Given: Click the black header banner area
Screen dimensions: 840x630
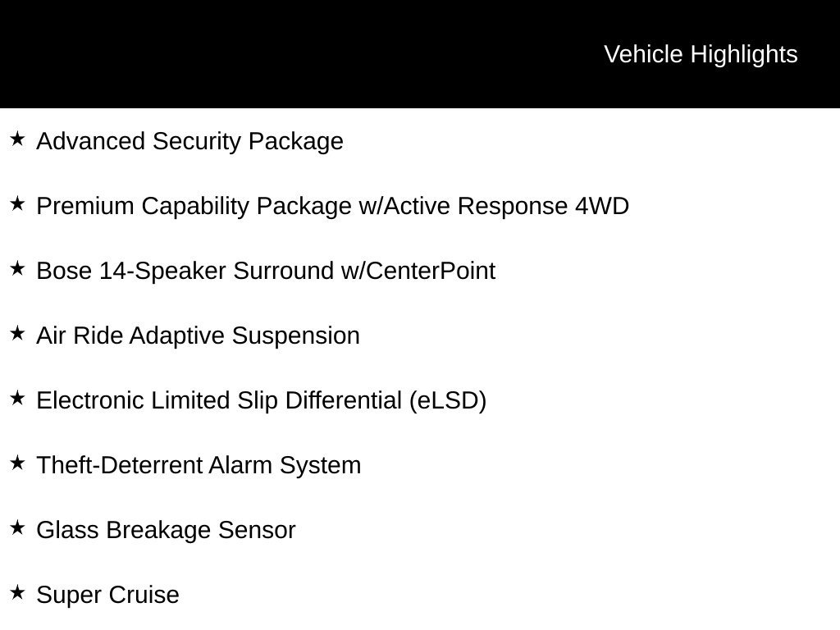Looking at the screenshot, I should (x=420, y=53).
